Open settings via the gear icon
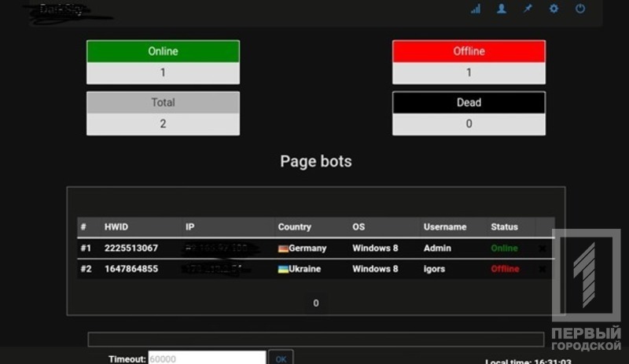 pyautogui.click(x=554, y=9)
